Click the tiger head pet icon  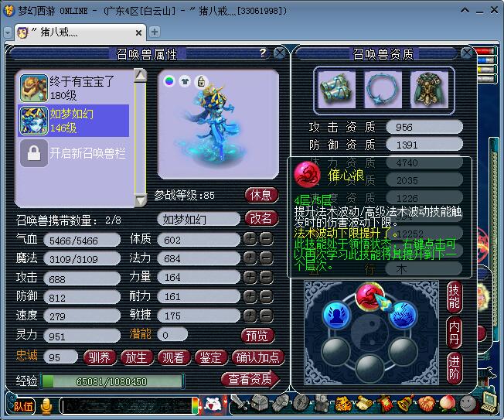pos(342,403)
